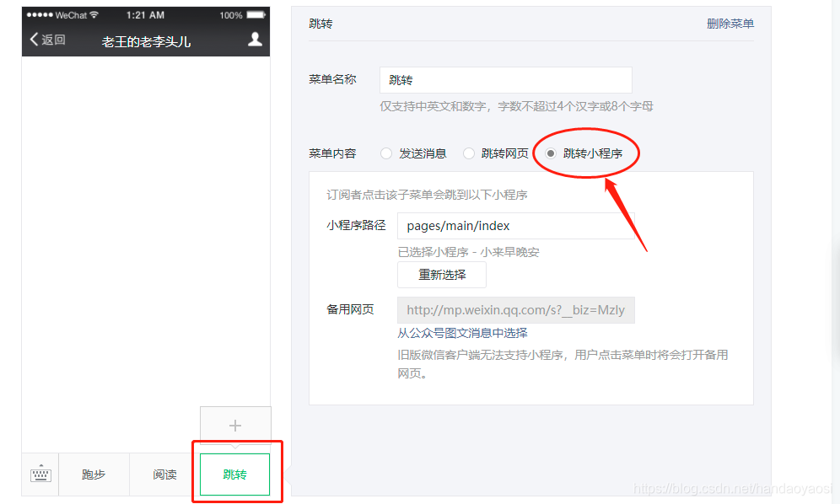
Task: Click the title 老王的老李头儿
Action: point(146,42)
